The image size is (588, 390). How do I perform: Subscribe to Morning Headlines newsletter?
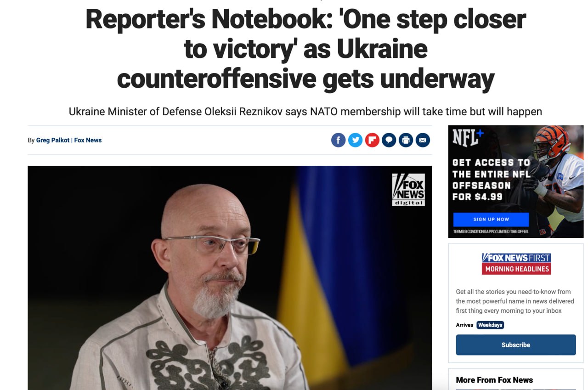[x=516, y=345]
